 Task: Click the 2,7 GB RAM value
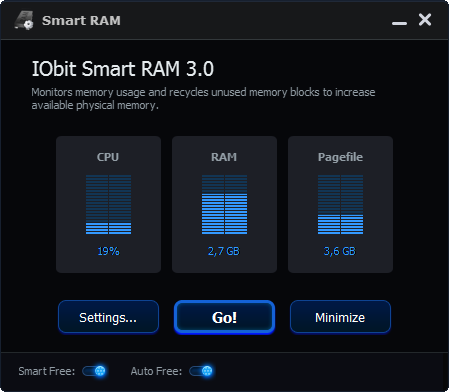(224, 251)
